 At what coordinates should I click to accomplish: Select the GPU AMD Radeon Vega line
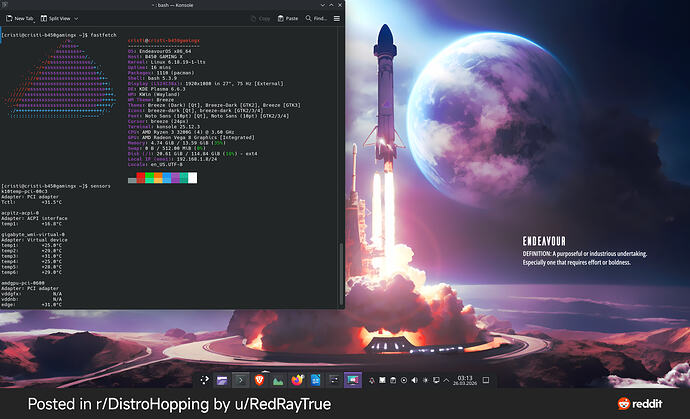pyautogui.click(x=191, y=137)
